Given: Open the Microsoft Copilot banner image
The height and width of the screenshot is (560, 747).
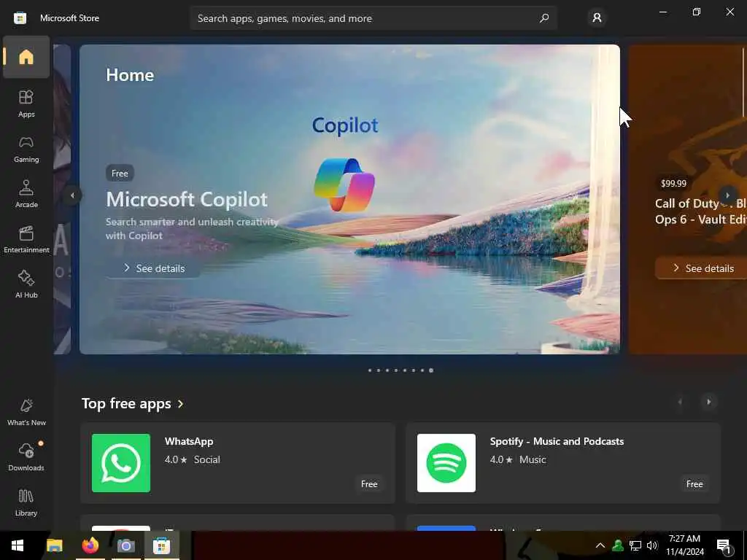Looking at the screenshot, I should (349, 199).
